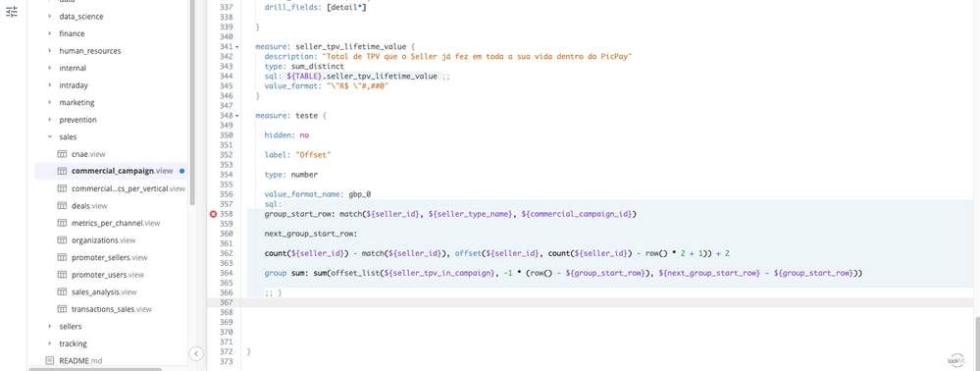Image resolution: width=980 pixels, height=371 pixels.
Task: Open promoter_users.view file
Action: [108, 274]
